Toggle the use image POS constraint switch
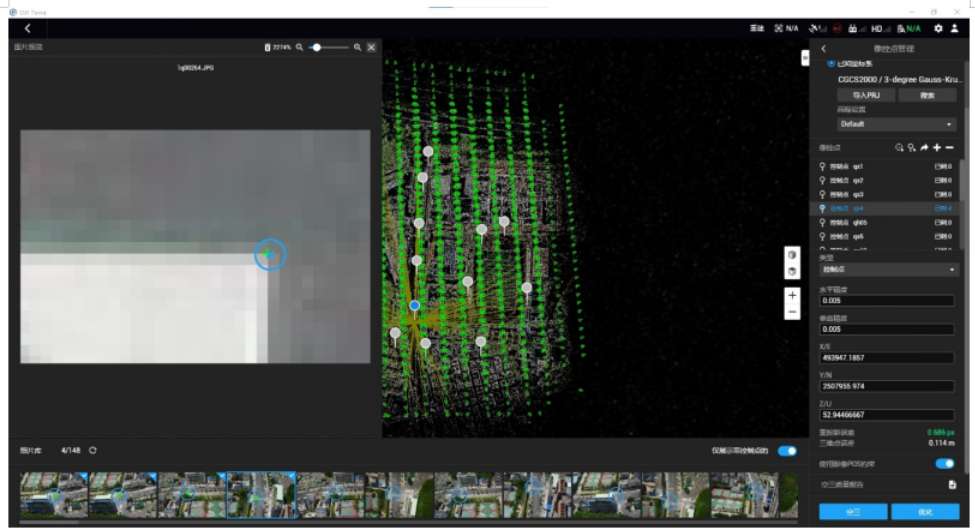The height and width of the screenshot is (532, 975). [x=944, y=464]
